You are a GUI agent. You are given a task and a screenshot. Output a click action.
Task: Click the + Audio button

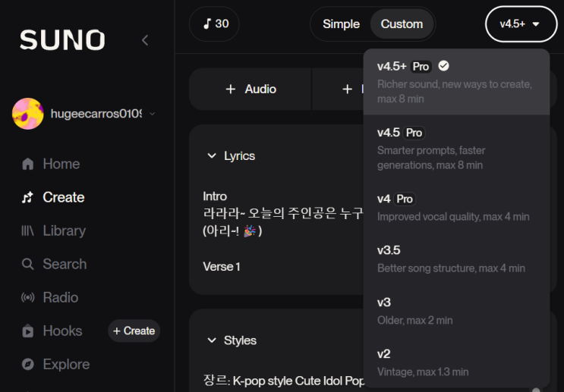coord(250,89)
